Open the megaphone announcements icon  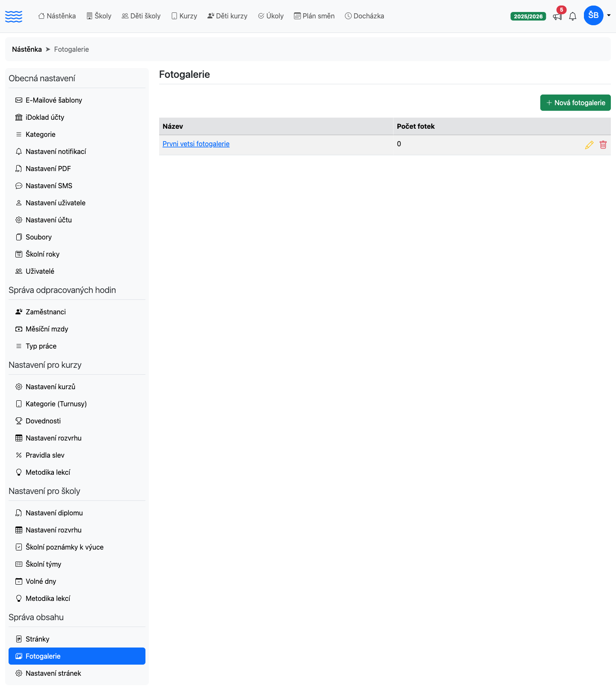[557, 16]
